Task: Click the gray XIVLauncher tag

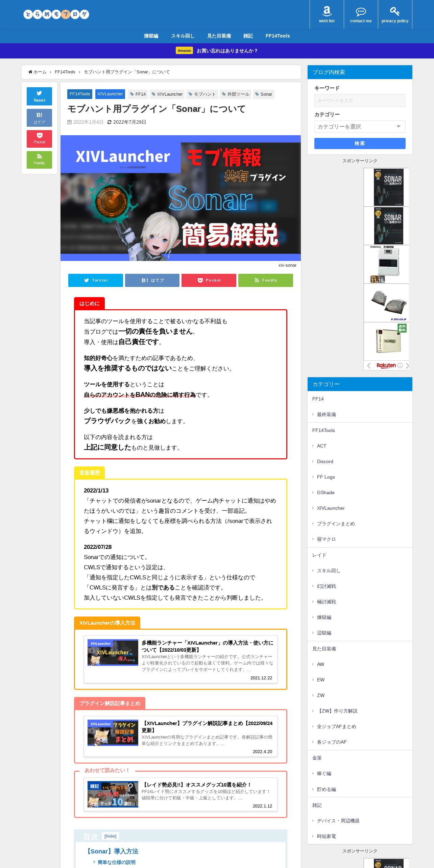Action: point(167,94)
